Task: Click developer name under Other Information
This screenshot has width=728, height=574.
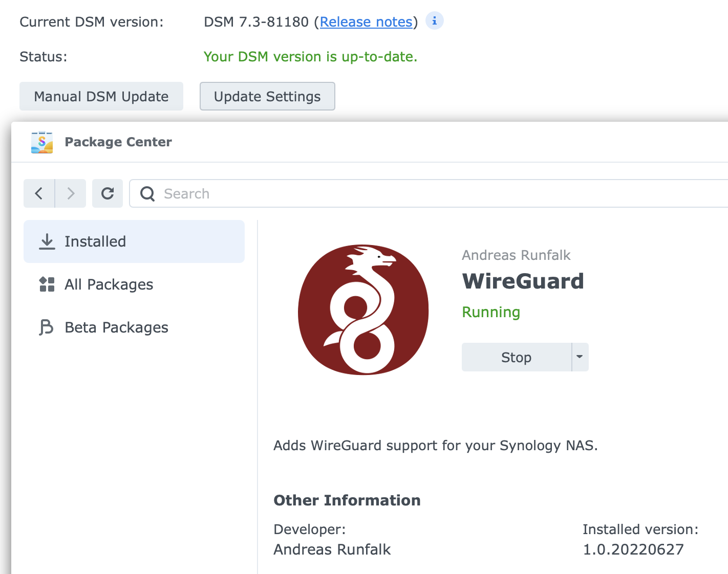Action: click(332, 549)
